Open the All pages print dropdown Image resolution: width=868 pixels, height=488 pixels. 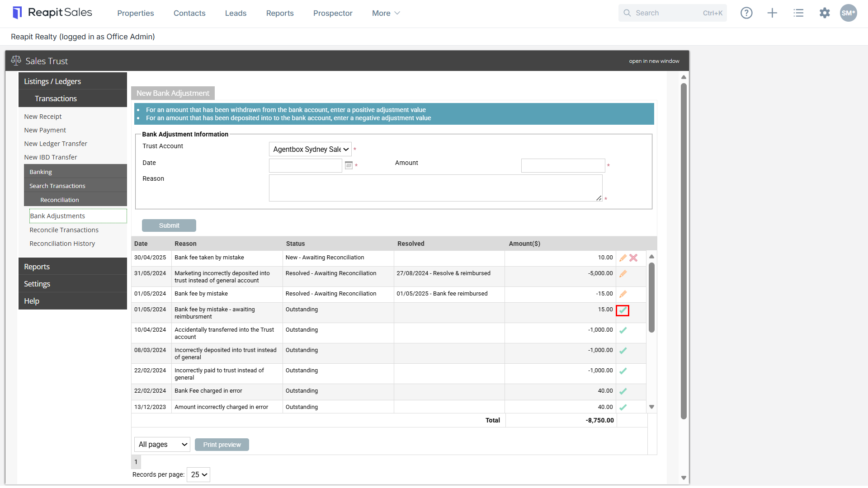click(162, 445)
